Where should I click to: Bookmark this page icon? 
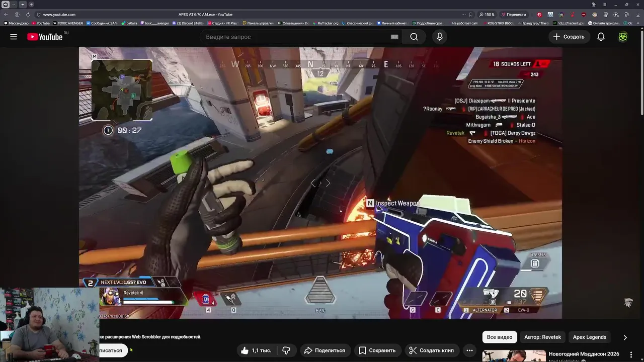tap(470, 15)
